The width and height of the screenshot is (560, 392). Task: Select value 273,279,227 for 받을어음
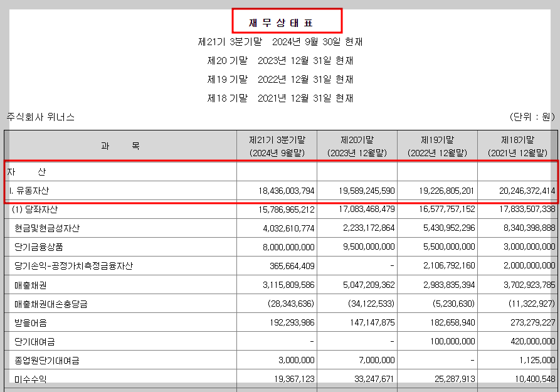(x=533, y=322)
